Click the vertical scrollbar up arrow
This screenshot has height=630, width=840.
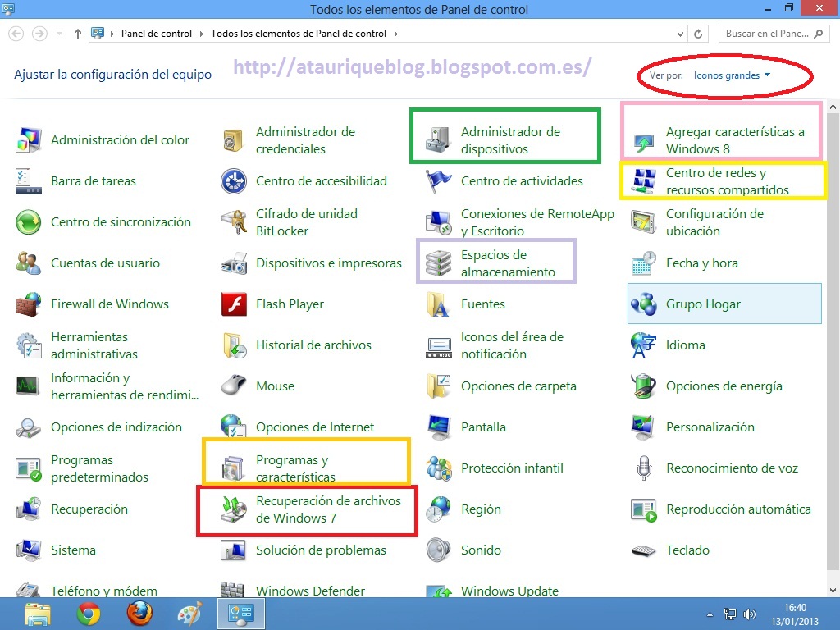coord(833,107)
